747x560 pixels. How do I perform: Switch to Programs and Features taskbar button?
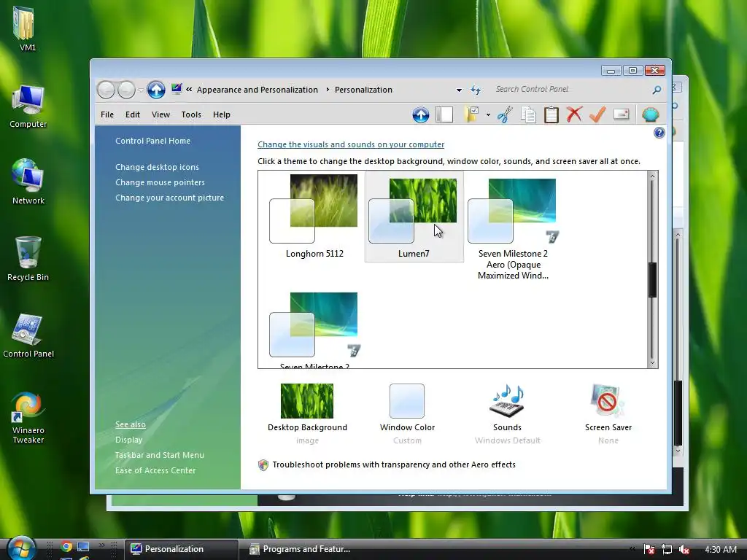tap(300, 549)
